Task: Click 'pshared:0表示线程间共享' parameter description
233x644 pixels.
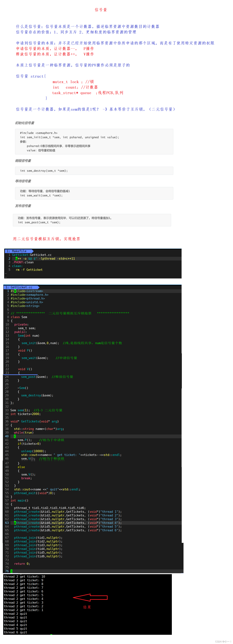Action: [58, 146]
